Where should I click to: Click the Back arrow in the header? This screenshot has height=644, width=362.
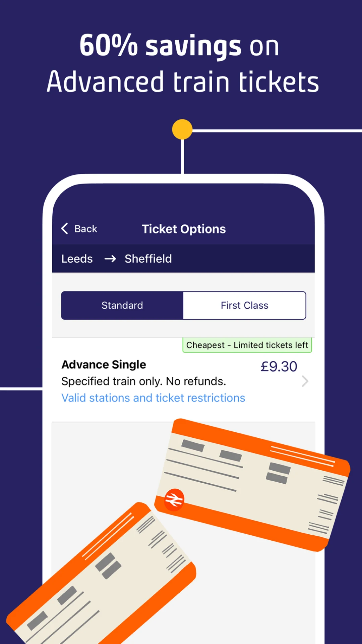coord(64,228)
